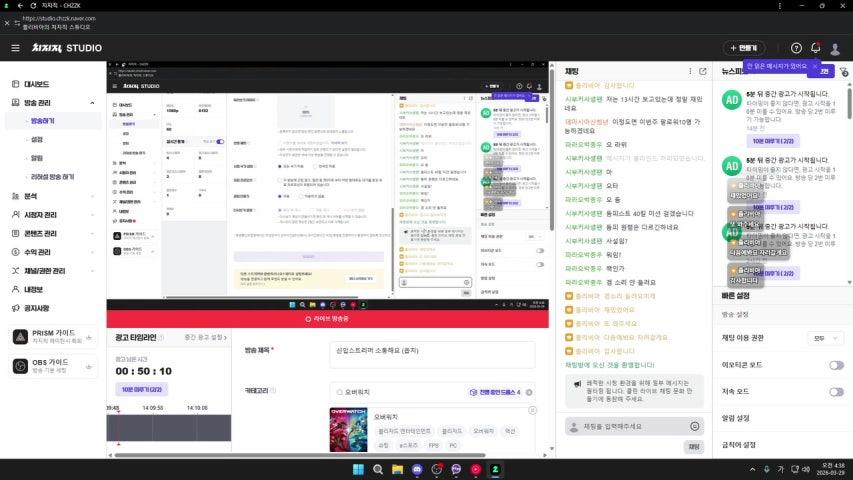Image resolution: width=853 pixels, height=480 pixels.
Task: Open Windows taskbar search
Action: tap(378, 469)
